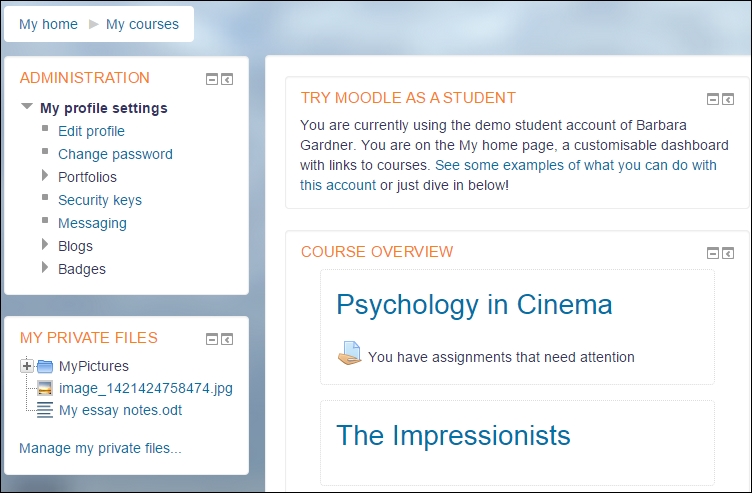Hide the Try Moodle as a Student block
Screen dimensions: 752x493
(x=713, y=99)
